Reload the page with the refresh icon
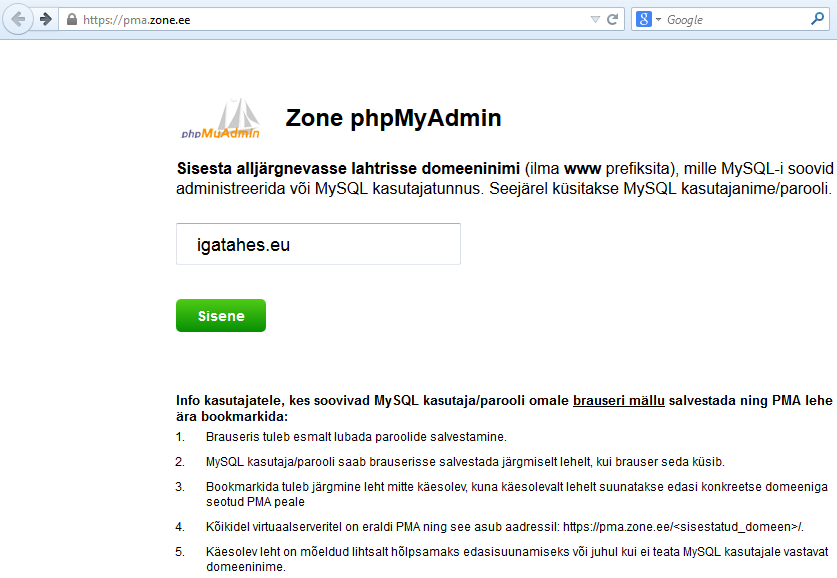Viewport: 837px width, 578px height. pos(612,19)
